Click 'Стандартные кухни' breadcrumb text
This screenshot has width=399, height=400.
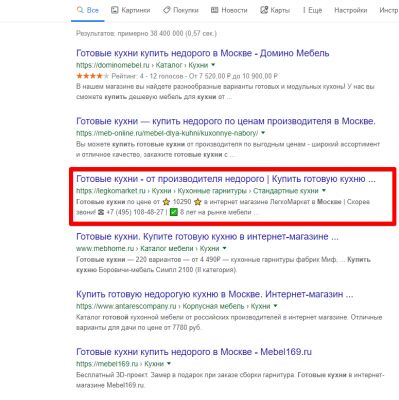pyautogui.click(x=286, y=191)
